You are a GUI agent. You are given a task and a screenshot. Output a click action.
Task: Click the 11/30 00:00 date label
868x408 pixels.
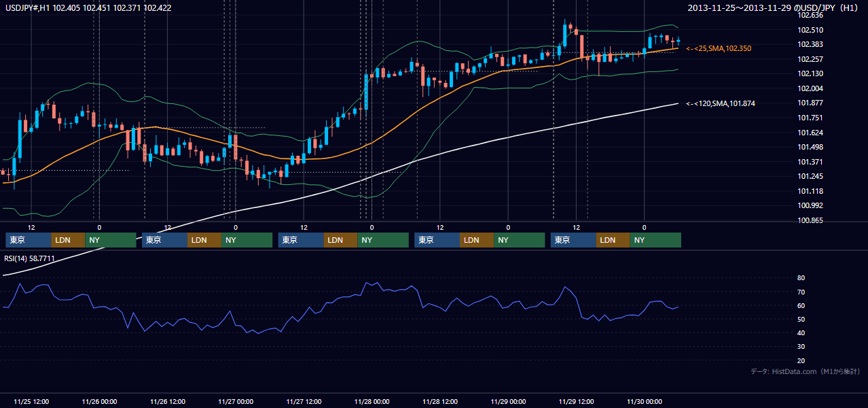click(645, 401)
